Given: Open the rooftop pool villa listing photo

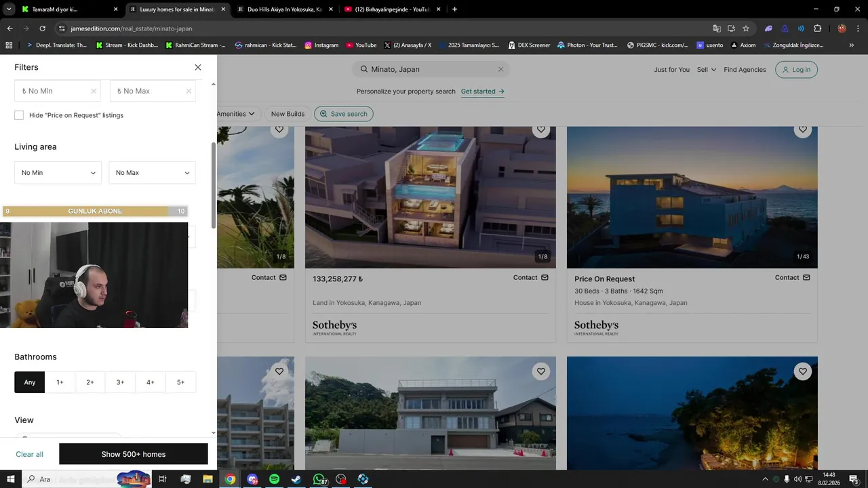Looking at the screenshot, I should 430,197.
